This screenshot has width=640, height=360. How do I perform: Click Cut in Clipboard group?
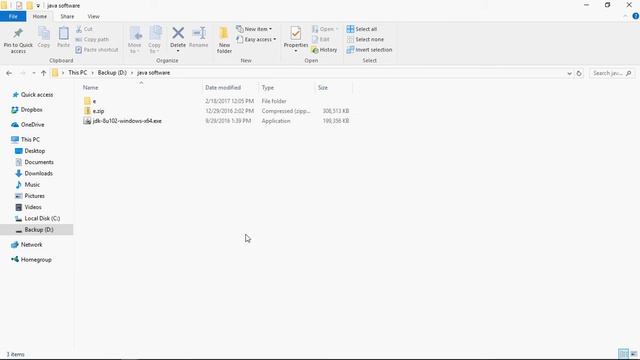[x=84, y=29]
